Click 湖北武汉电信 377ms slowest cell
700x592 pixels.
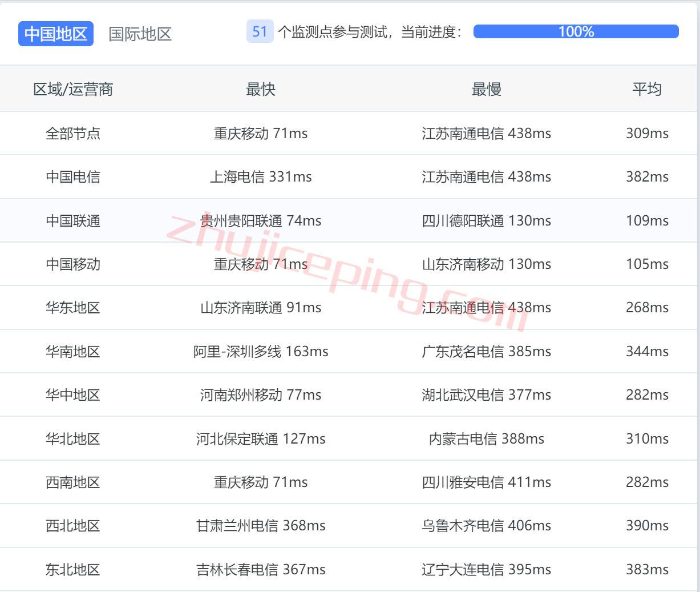point(486,395)
